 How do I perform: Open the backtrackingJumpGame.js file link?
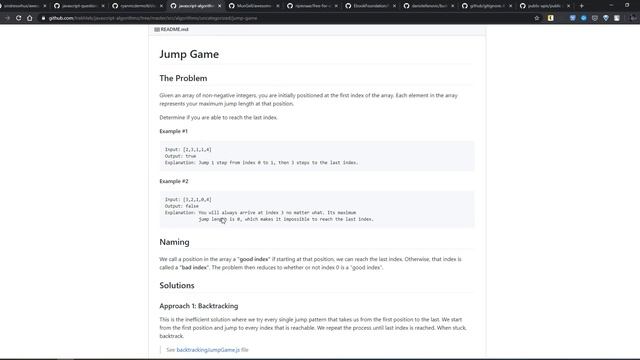point(208,350)
